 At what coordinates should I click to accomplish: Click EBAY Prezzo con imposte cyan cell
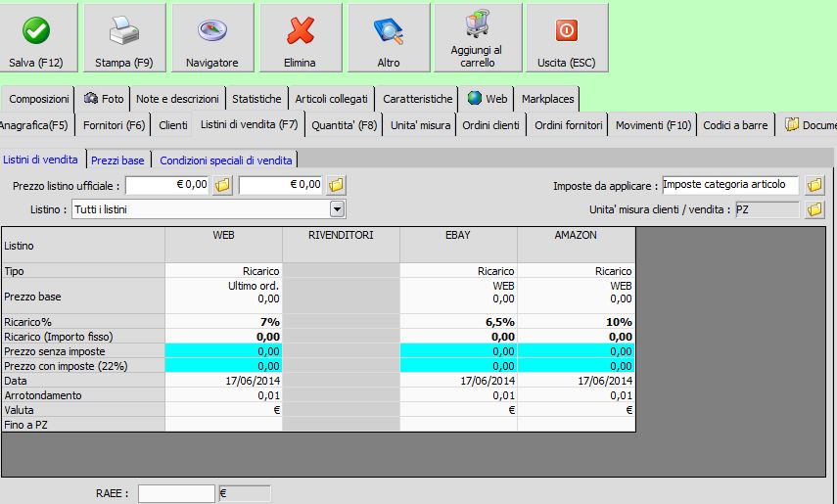click(x=458, y=366)
